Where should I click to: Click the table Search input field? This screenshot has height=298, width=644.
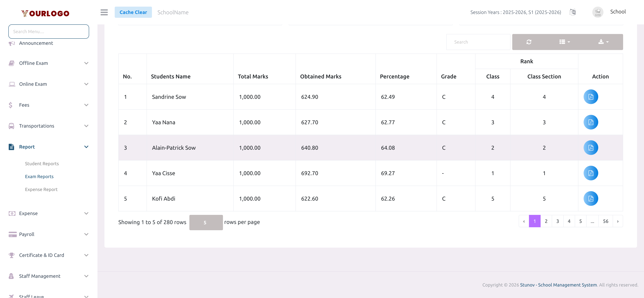pyautogui.click(x=478, y=42)
